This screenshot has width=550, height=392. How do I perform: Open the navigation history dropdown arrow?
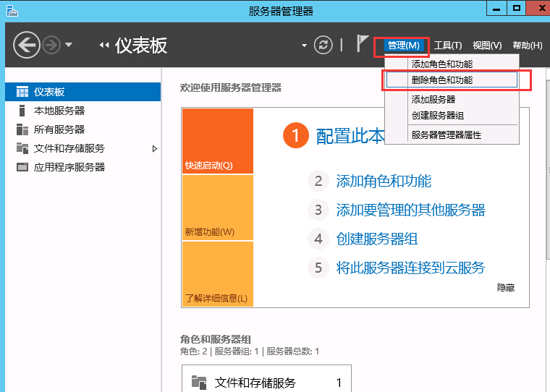click(69, 45)
